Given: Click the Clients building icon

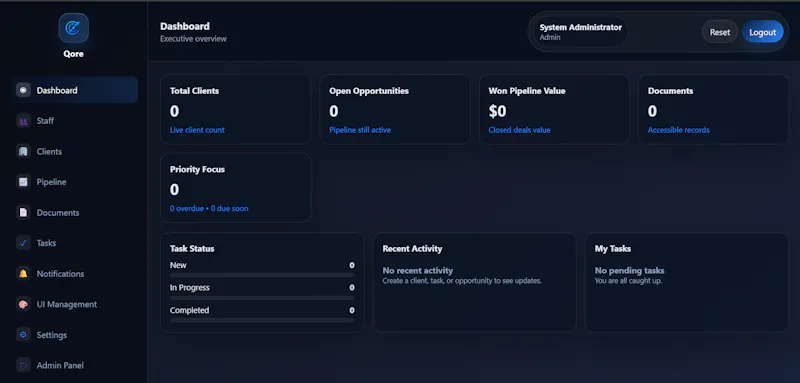Looking at the screenshot, I should [23, 151].
